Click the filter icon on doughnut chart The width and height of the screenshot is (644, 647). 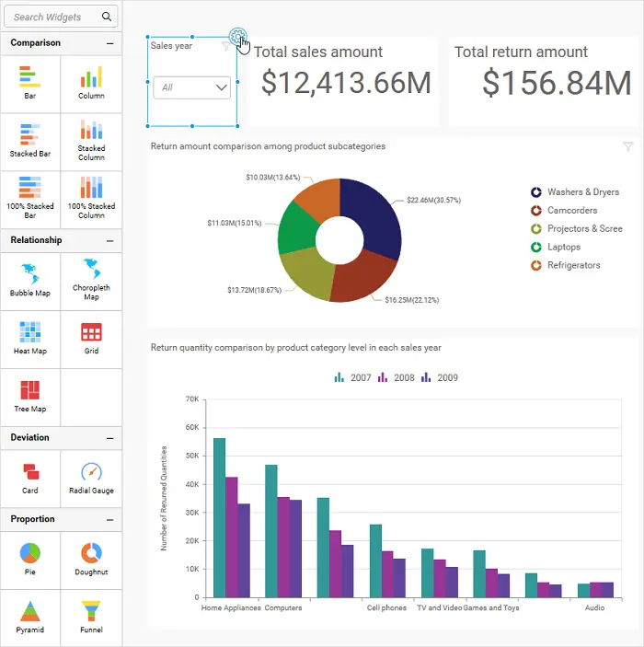pyautogui.click(x=628, y=146)
